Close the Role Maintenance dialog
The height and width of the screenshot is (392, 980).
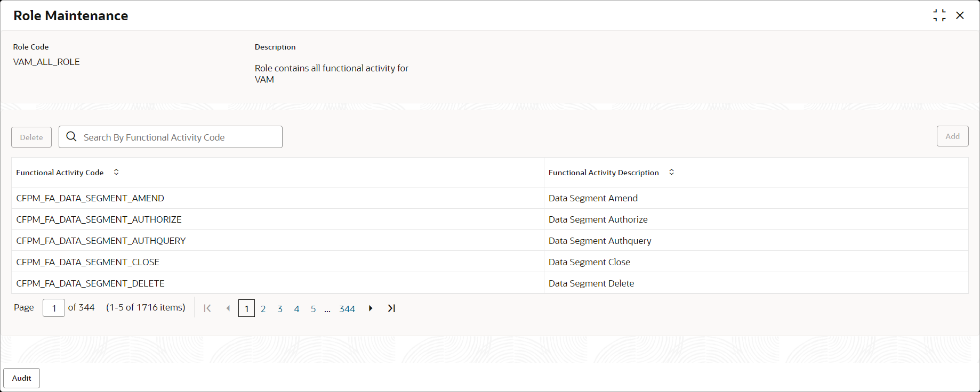coord(960,15)
